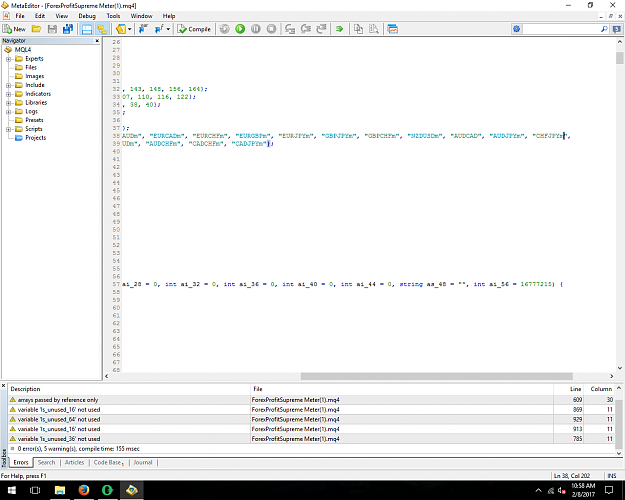625x500 pixels.
Task: Select the Files folder
Action: 31,67
